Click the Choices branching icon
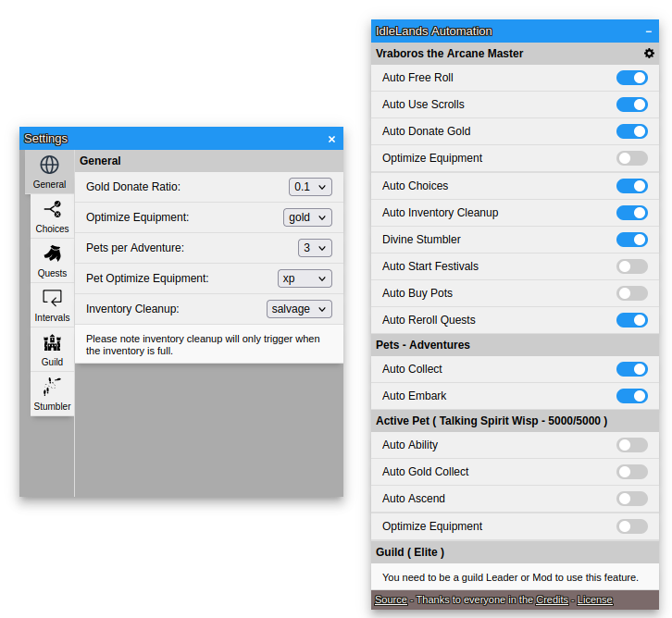Screen dimensions: 672x618 tap(52, 209)
